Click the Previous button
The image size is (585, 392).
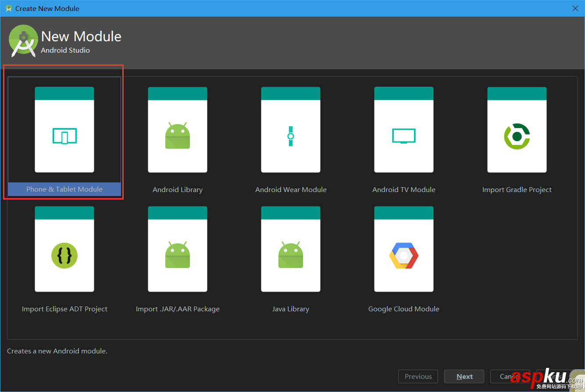coord(418,376)
